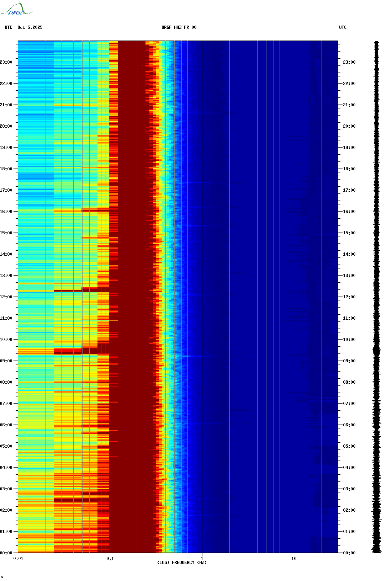The width and height of the screenshot is (392, 581).
Task: Click the 0.1 frequency axis label
Action: tap(110, 559)
